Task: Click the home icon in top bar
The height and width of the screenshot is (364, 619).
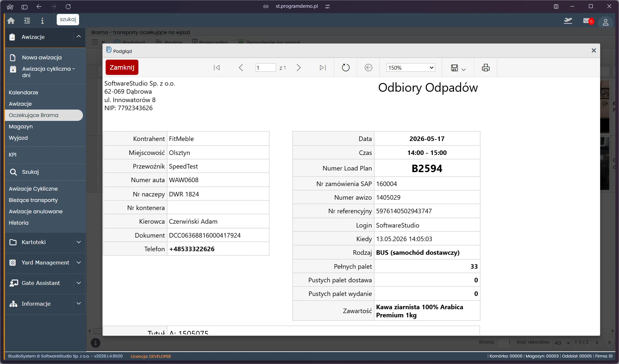Action: coord(11,21)
